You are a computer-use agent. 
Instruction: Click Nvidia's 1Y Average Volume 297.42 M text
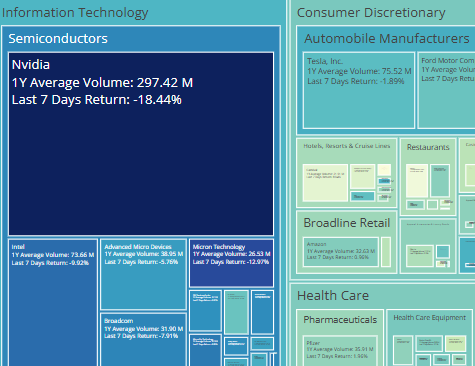coord(102,83)
